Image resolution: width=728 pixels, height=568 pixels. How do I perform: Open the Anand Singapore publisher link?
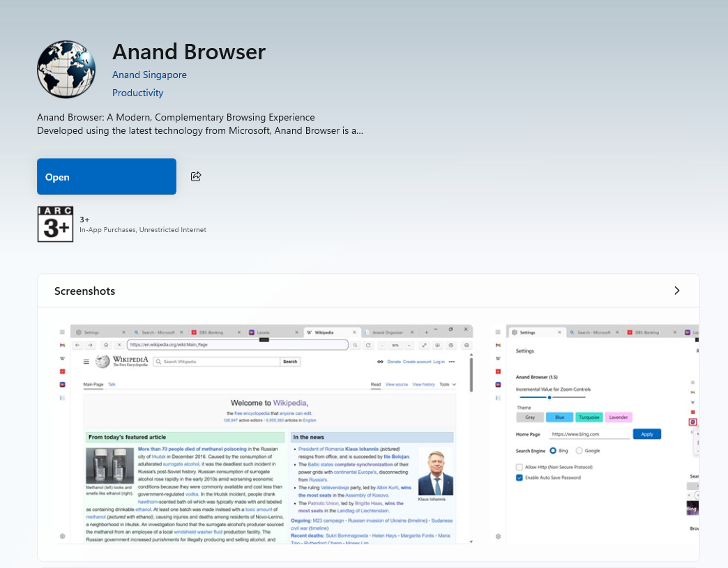(x=149, y=75)
